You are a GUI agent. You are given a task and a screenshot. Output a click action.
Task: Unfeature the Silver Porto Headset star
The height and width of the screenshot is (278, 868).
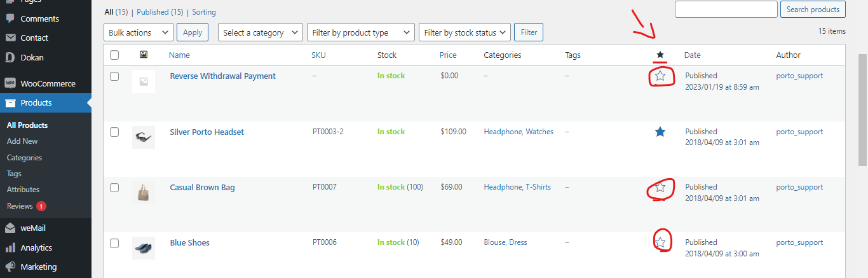[660, 132]
